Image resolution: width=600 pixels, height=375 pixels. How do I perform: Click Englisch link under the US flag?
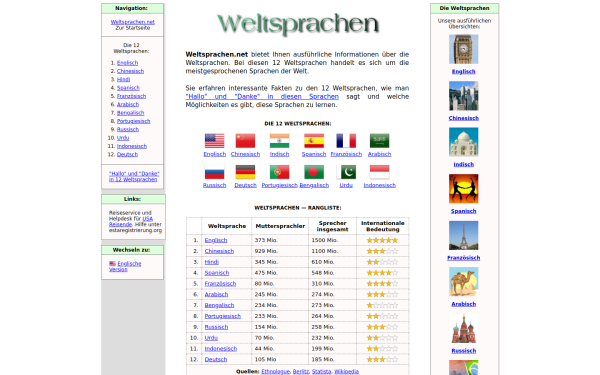coord(214,154)
